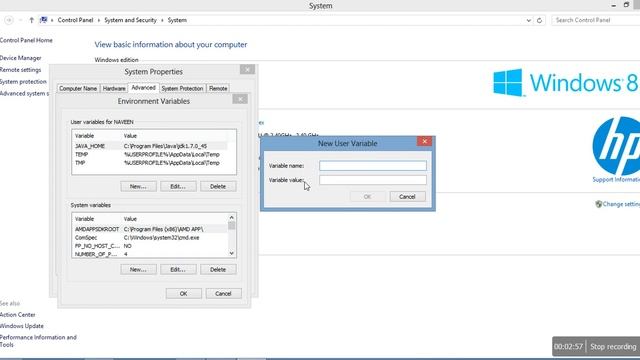Open Control Panel breadcrumb

coord(75,20)
